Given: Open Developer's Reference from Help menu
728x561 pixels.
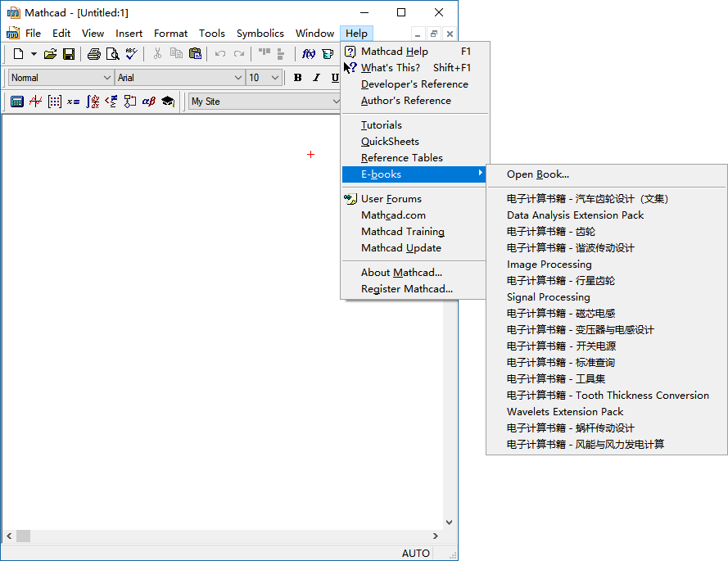Looking at the screenshot, I should [x=415, y=84].
